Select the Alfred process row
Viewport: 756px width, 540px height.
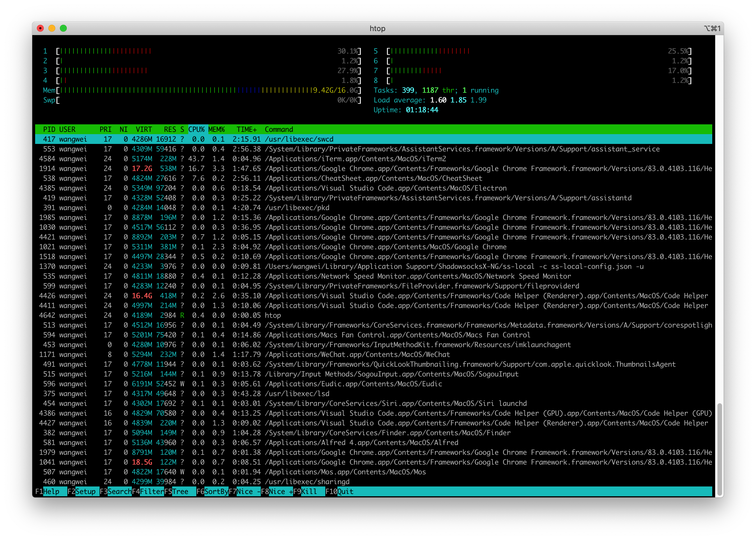(x=373, y=443)
